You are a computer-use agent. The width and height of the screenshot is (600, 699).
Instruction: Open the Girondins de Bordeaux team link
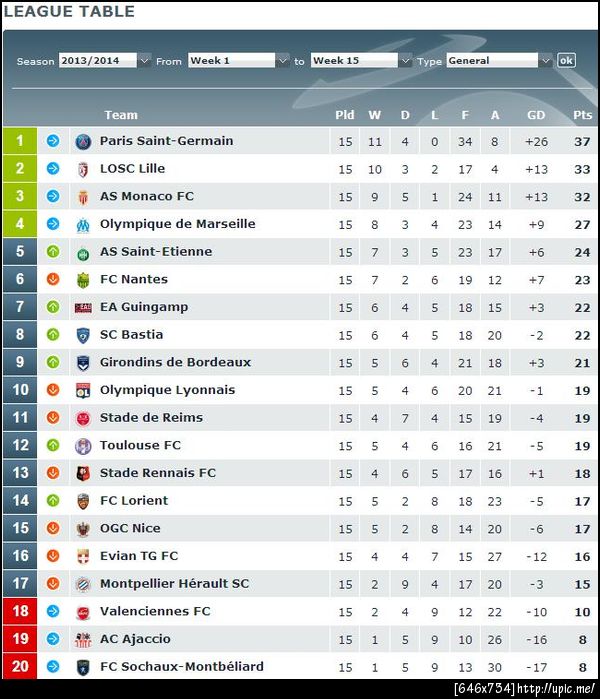tap(175, 362)
